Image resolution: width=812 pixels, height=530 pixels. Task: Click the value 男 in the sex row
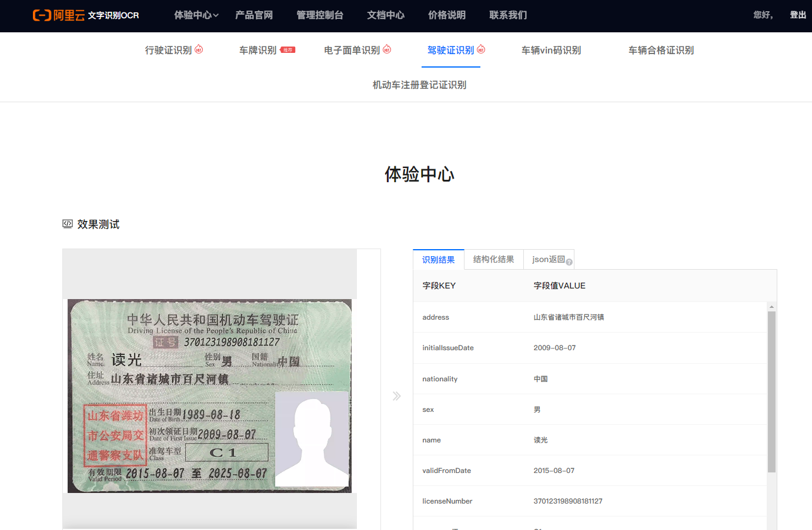tap(537, 410)
